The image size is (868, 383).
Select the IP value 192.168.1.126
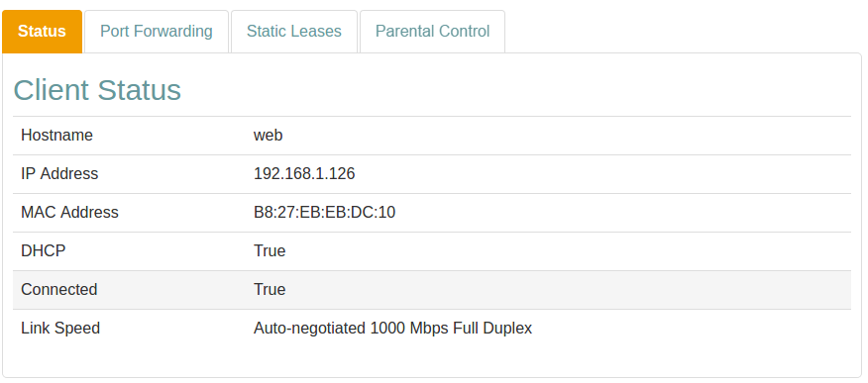tap(304, 173)
